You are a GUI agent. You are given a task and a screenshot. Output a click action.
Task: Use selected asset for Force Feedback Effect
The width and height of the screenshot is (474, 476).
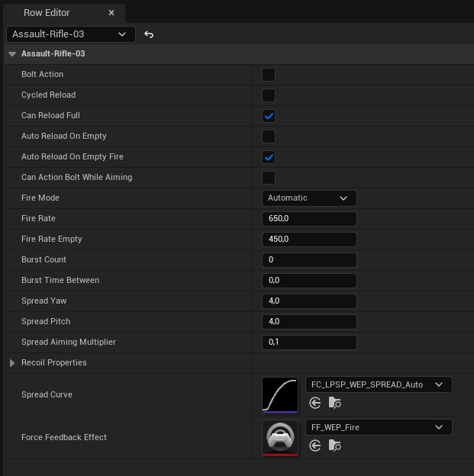(315, 445)
